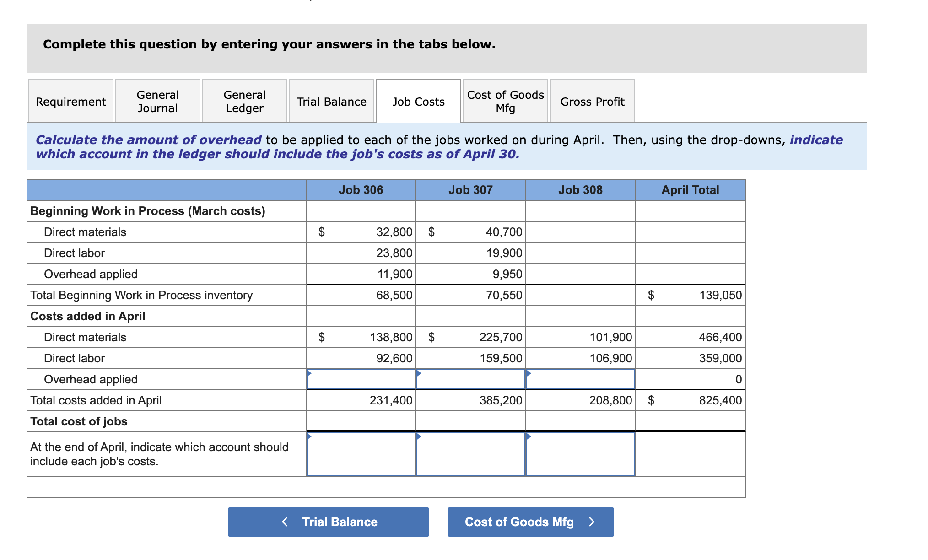Open Job 308 account dropdown
This screenshot has width=928, height=560.
coord(581,454)
